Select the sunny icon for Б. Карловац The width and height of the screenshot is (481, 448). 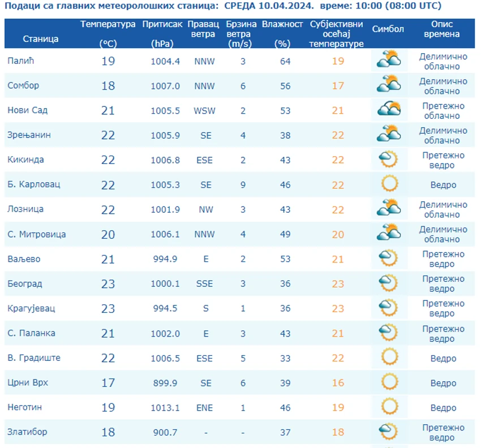pyautogui.click(x=389, y=183)
